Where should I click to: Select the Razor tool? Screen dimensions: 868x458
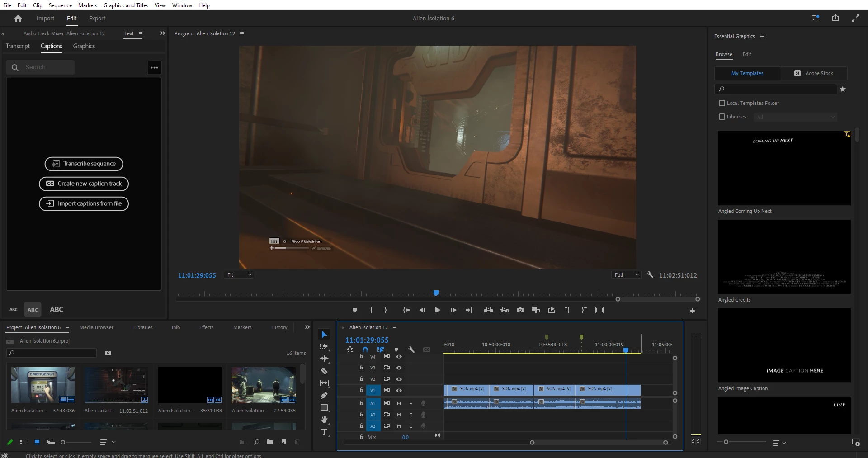pyautogui.click(x=324, y=371)
